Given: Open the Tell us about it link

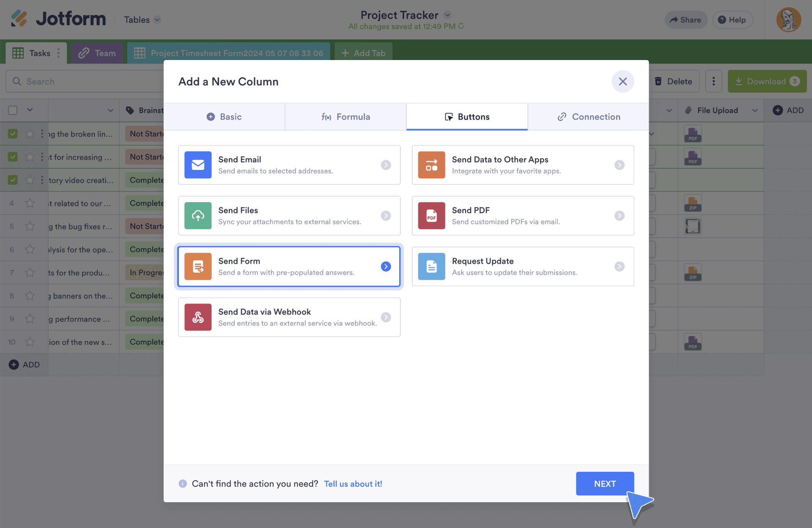Looking at the screenshot, I should [353, 483].
